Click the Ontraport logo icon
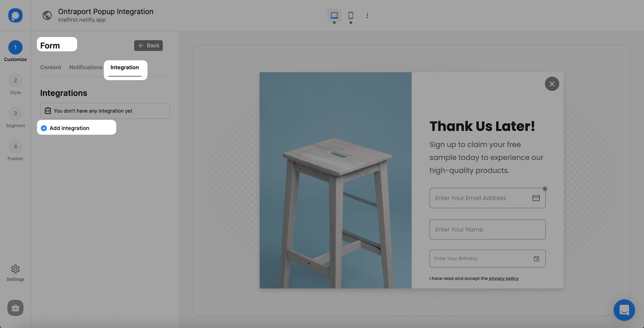 coord(15,15)
